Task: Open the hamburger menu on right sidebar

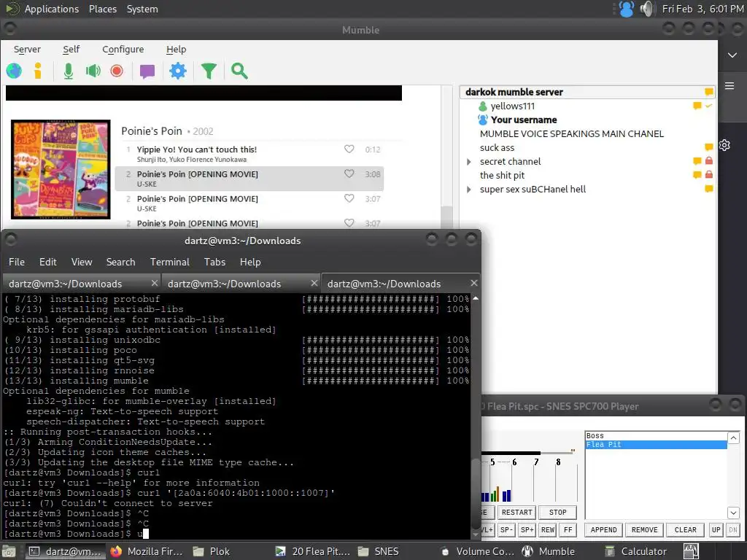Action: click(x=729, y=86)
